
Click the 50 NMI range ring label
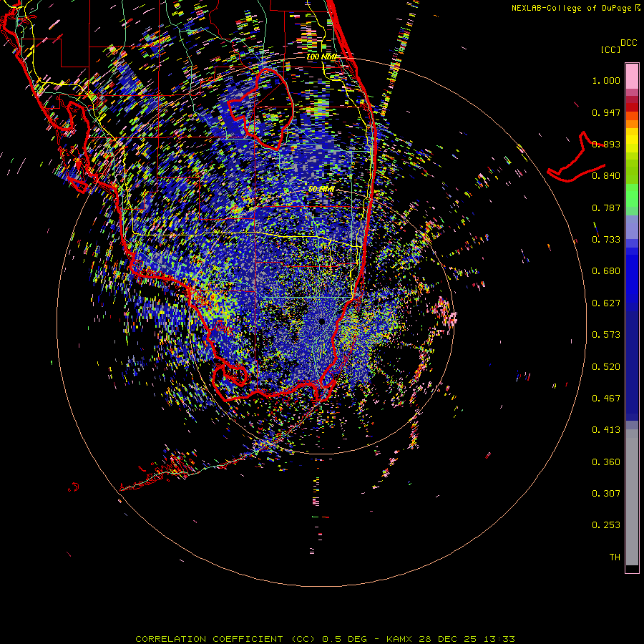click(x=321, y=190)
